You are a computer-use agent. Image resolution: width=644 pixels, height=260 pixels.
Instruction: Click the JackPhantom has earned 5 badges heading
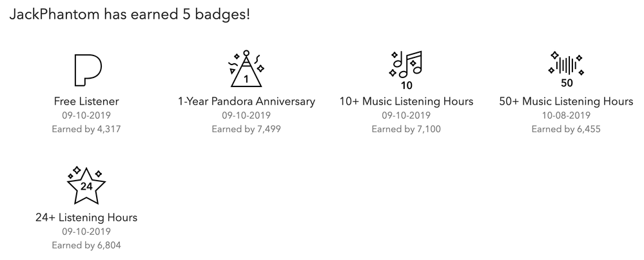[x=130, y=15]
